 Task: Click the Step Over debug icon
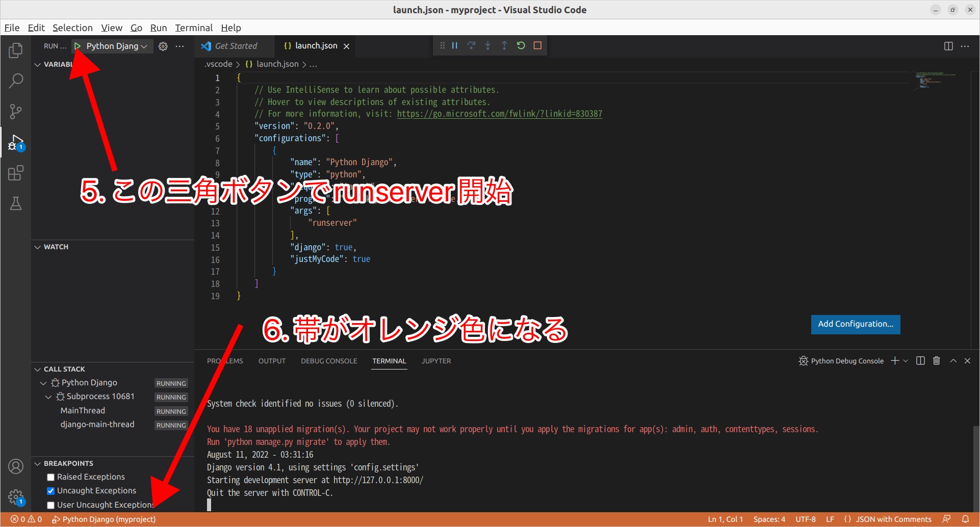[471, 45]
